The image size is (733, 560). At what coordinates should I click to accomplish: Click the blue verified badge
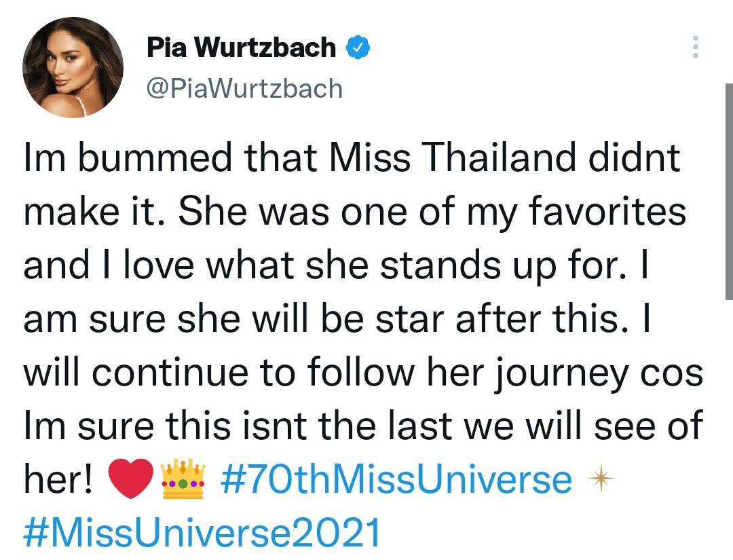tap(358, 48)
